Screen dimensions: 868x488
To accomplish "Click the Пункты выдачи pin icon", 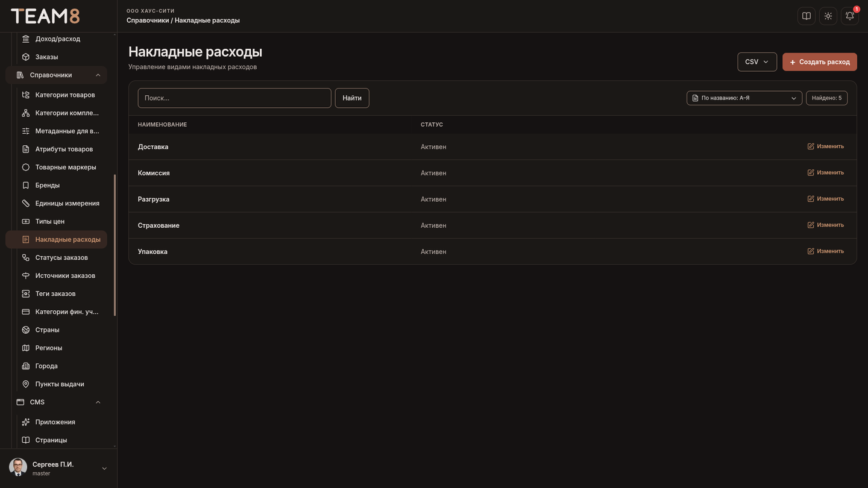I will click(x=26, y=384).
